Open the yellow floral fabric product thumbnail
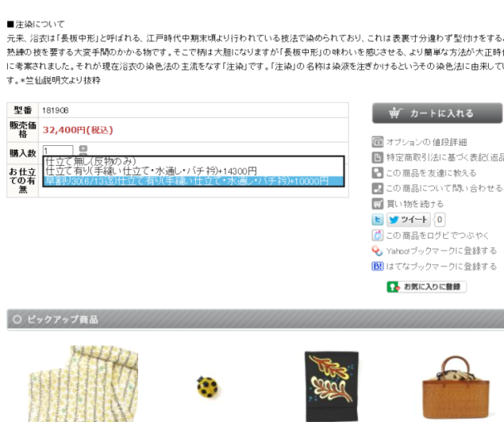Viewport: 504px width, 422px height. (x=83, y=383)
